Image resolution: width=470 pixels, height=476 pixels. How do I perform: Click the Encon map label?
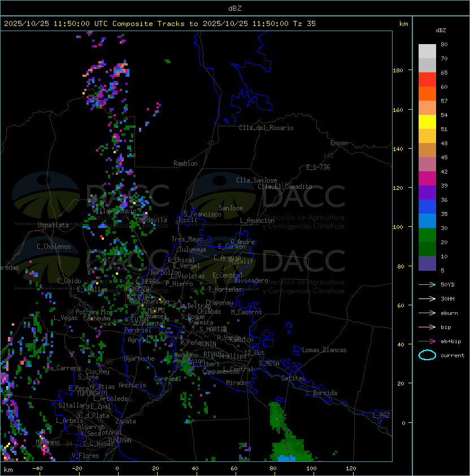coord(339,143)
